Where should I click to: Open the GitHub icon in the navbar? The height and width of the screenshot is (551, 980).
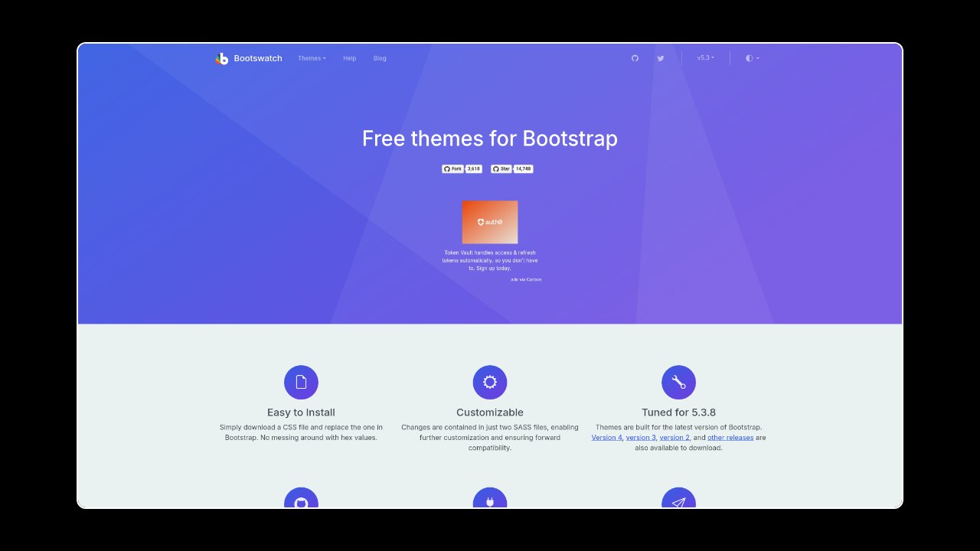click(x=635, y=58)
